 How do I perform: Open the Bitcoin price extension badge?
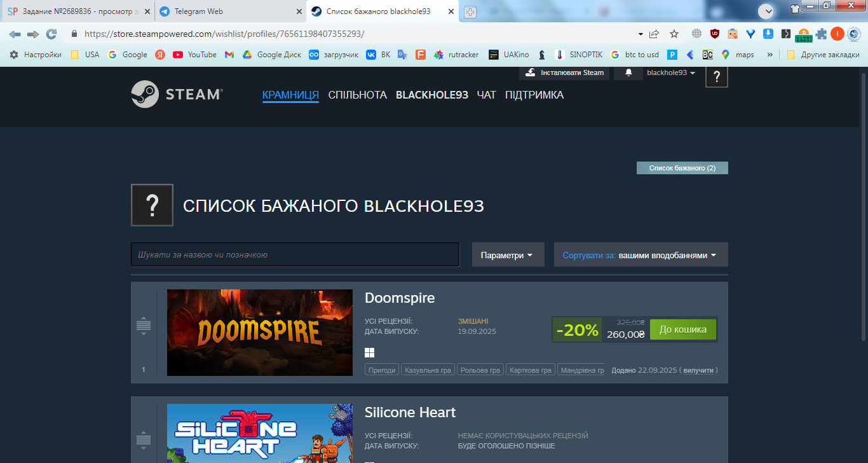tap(804, 35)
